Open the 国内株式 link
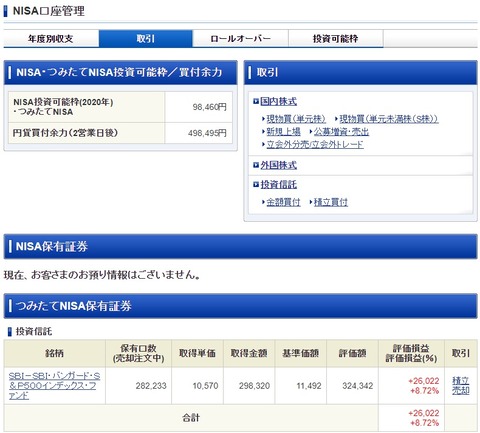The width and height of the screenshot is (480, 433). tap(278, 101)
